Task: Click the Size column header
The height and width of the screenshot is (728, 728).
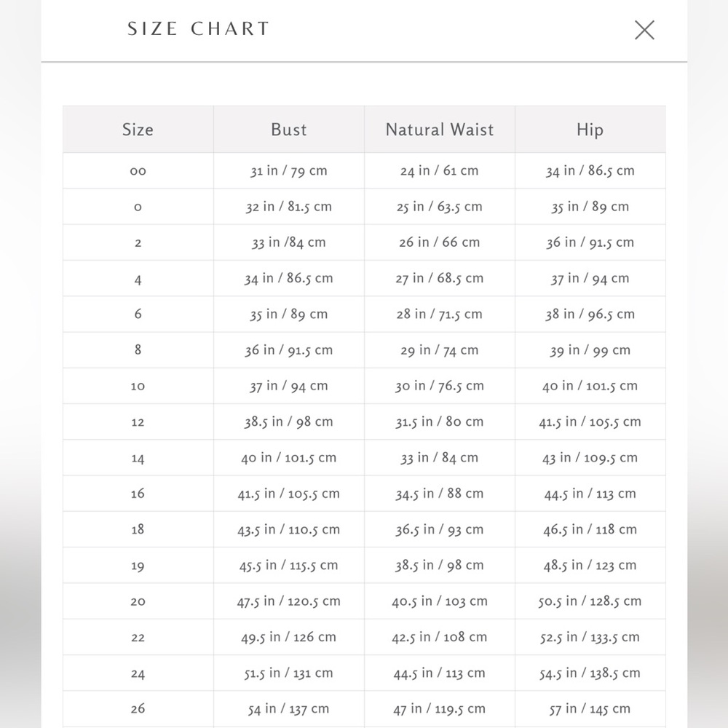Action: pyautogui.click(x=138, y=130)
